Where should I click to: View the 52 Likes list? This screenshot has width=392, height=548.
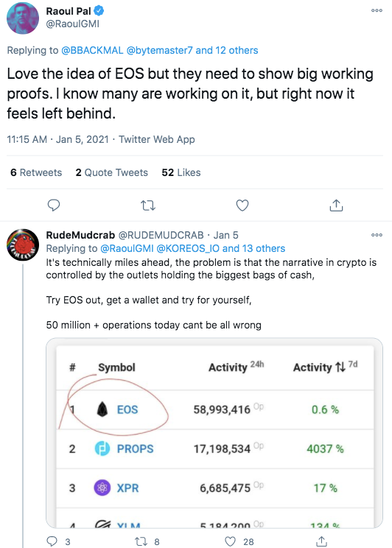[x=181, y=172]
